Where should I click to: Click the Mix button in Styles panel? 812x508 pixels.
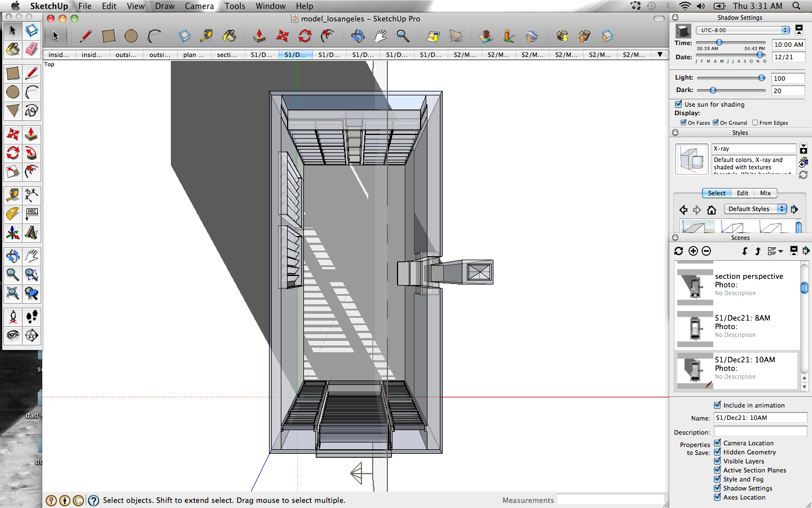(765, 193)
